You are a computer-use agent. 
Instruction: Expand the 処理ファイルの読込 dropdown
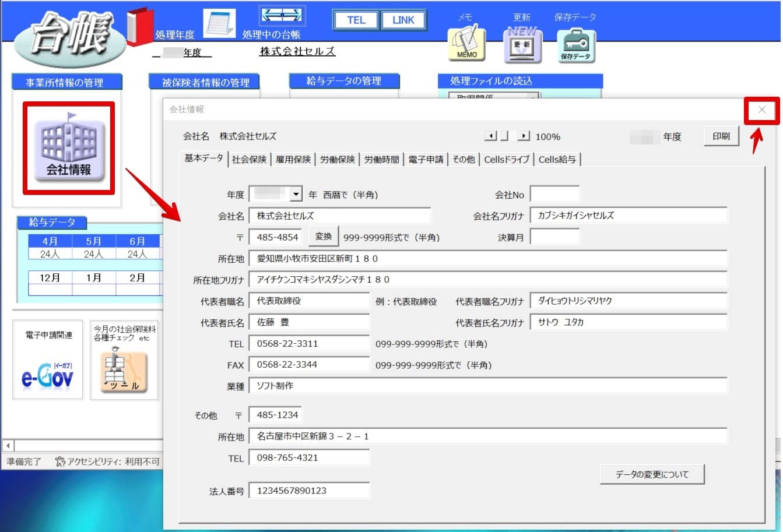point(532,96)
